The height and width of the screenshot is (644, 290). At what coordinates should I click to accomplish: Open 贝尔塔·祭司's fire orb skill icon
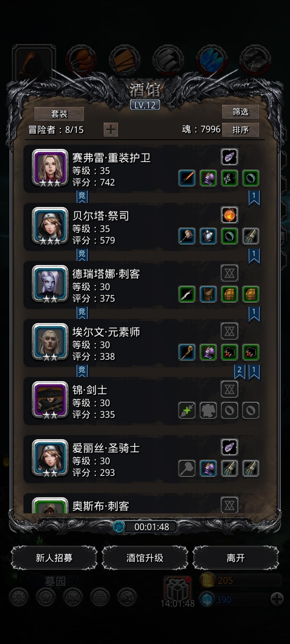point(229,215)
